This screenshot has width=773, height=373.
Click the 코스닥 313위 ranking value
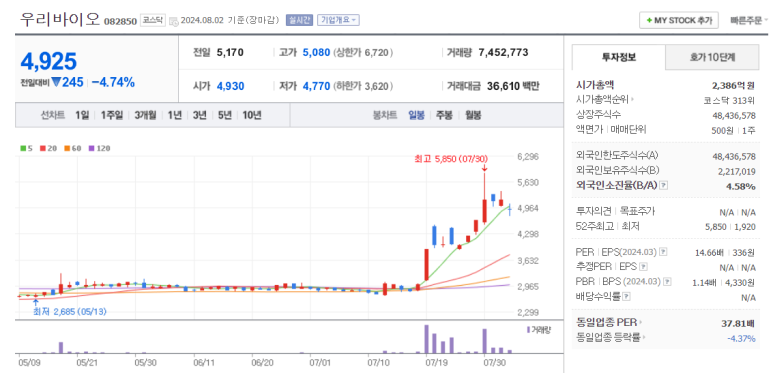729,100
